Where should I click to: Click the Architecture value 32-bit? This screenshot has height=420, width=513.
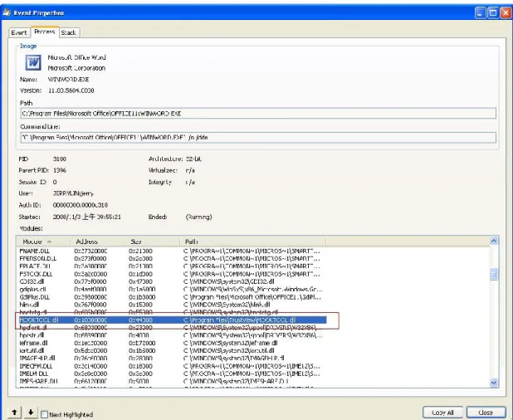tap(193, 159)
